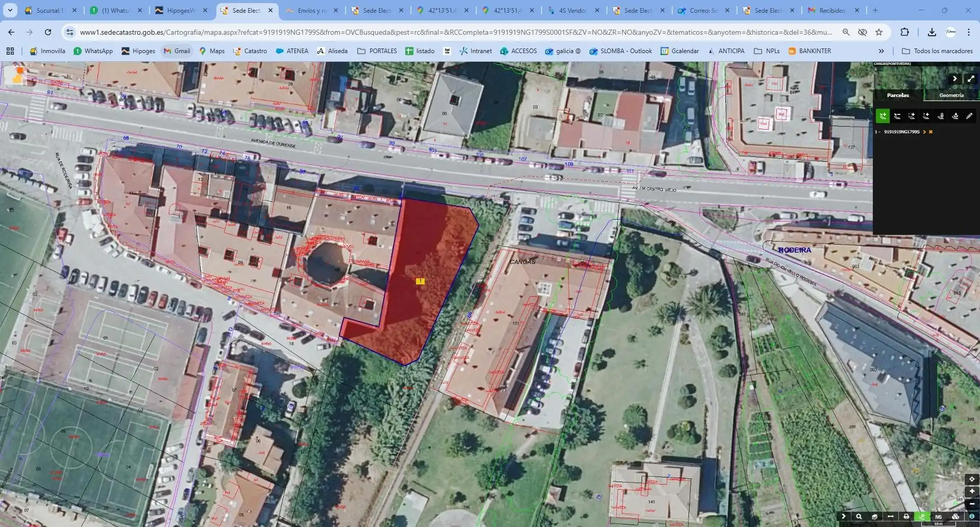Viewport: 980px width, 527px height.
Task: Bookmark this page with the star icon
Action: pyautogui.click(x=879, y=32)
